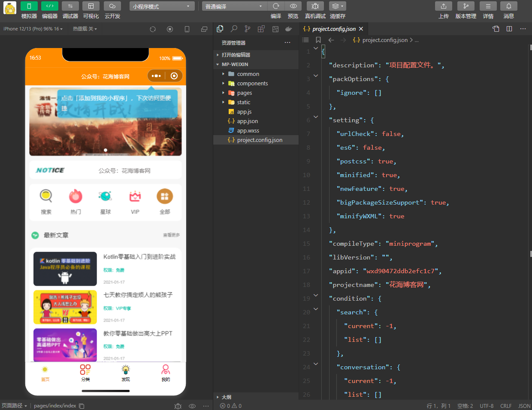Fold the packOptions block on line 3
This screenshot has width=532, height=410.
316,75
